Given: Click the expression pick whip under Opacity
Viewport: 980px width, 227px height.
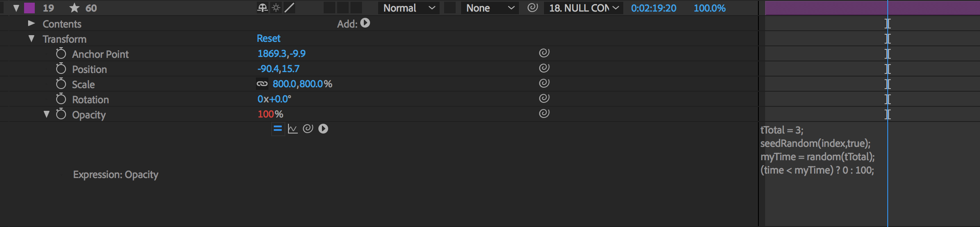Looking at the screenshot, I should [308, 129].
